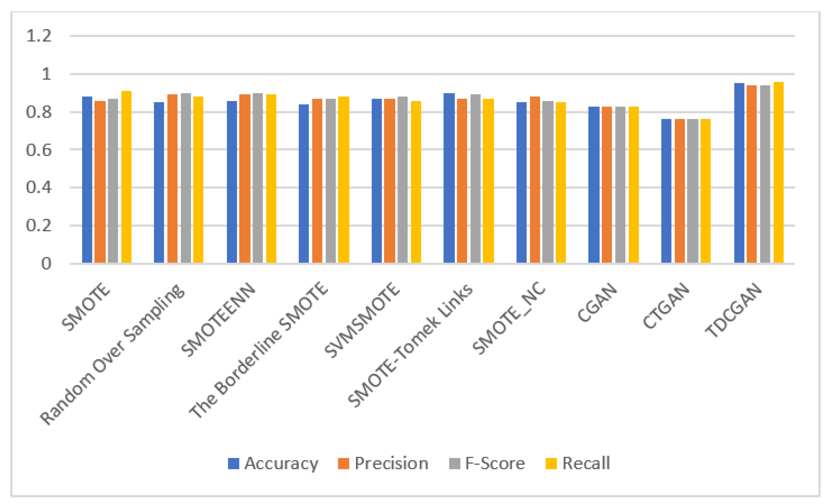Click the Random Over Sampling axis label
Image resolution: width=831 pixels, height=504 pixels.
[x=113, y=354]
